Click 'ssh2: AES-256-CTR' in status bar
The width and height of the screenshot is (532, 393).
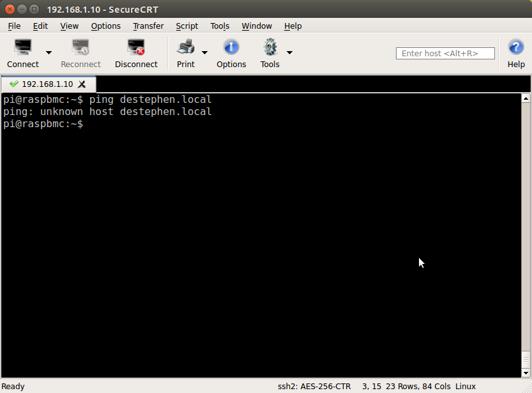pyautogui.click(x=314, y=387)
